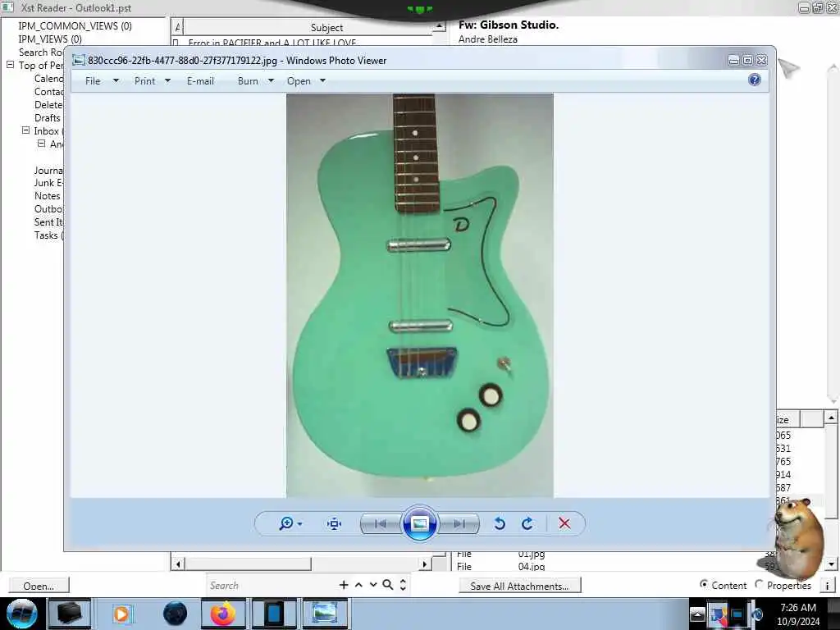Viewport: 840px width, 630px height.
Task: Click the Xst Reader taskbar button
Action: pos(274,614)
